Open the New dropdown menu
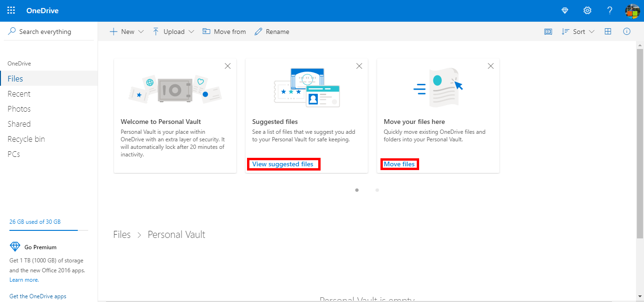 (x=126, y=32)
